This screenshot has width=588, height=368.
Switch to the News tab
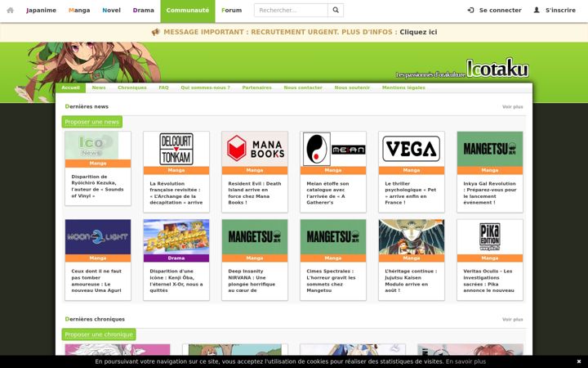pos(99,88)
